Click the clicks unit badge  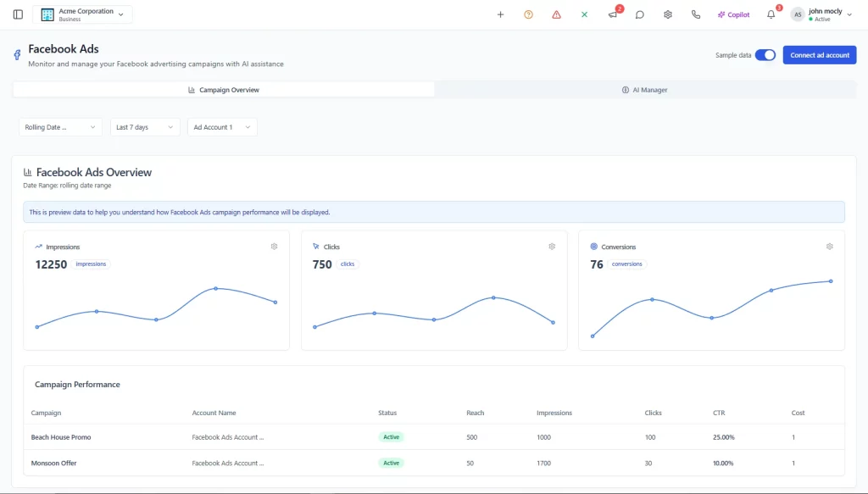pyautogui.click(x=347, y=264)
